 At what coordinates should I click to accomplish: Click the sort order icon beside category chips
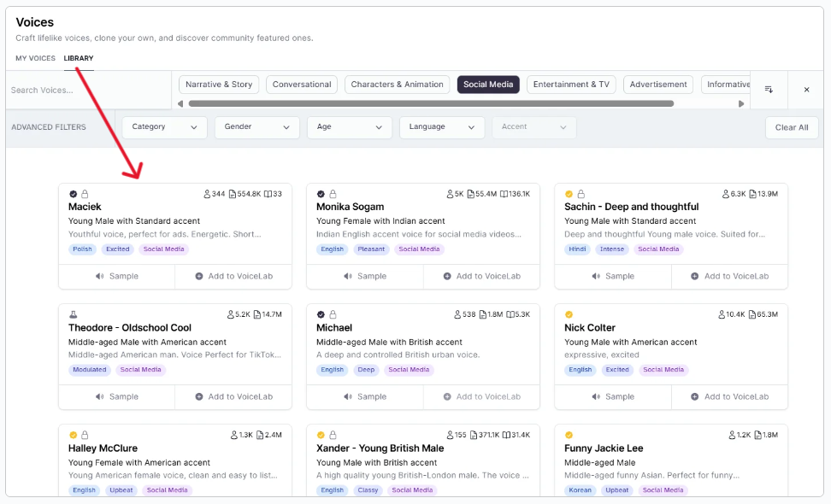[769, 90]
